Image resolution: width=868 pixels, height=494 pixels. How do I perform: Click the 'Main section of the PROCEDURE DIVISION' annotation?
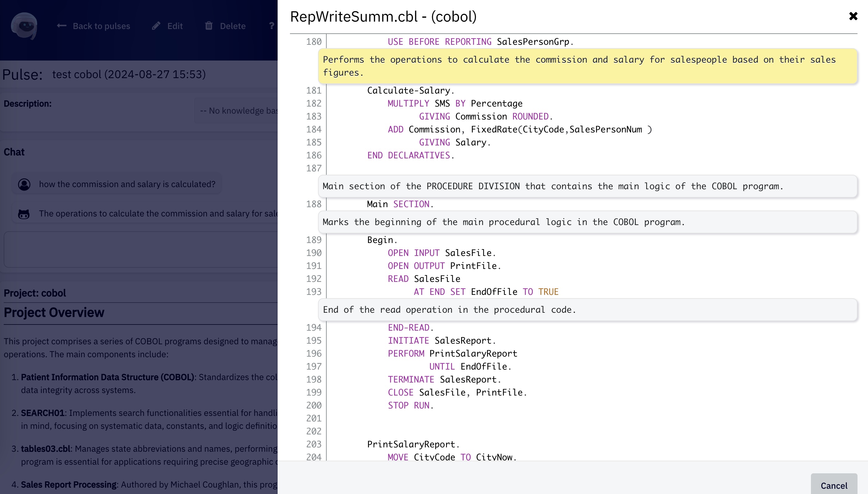(587, 186)
